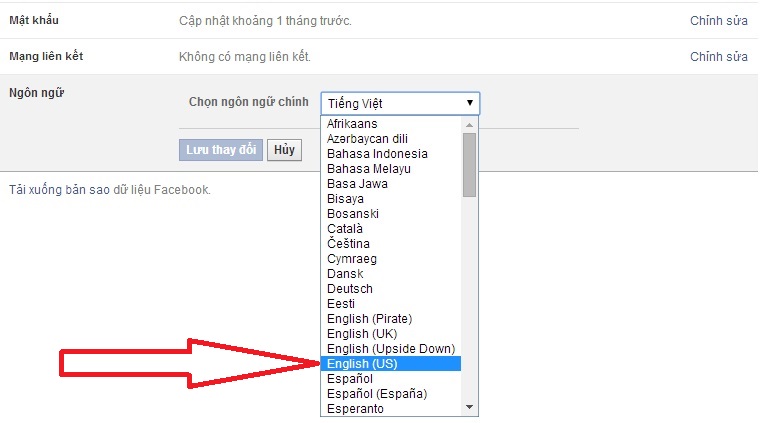This screenshot has height=423, width=771.
Task: Click the language list scrollbar thumb
Action: 470,165
